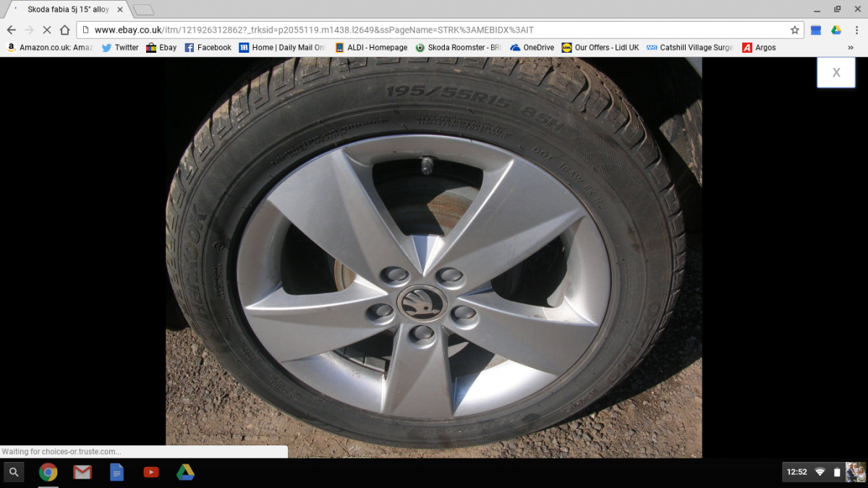Image resolution: width=868 pixels, height=488 pixels.
Task: Open the Our Offers Lidl UK bookmark
Action: (x=600, y=48)
